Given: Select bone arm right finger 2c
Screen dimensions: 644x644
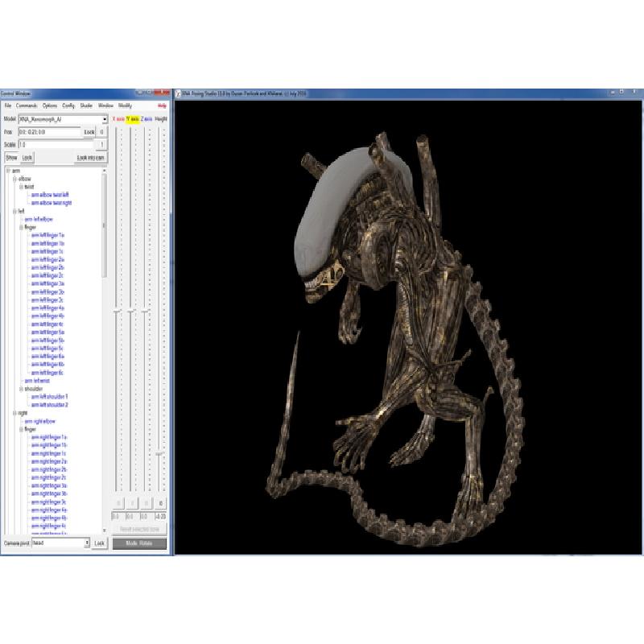Looking at the screenshot, I should pyautogui.click(x=49, y=477).
